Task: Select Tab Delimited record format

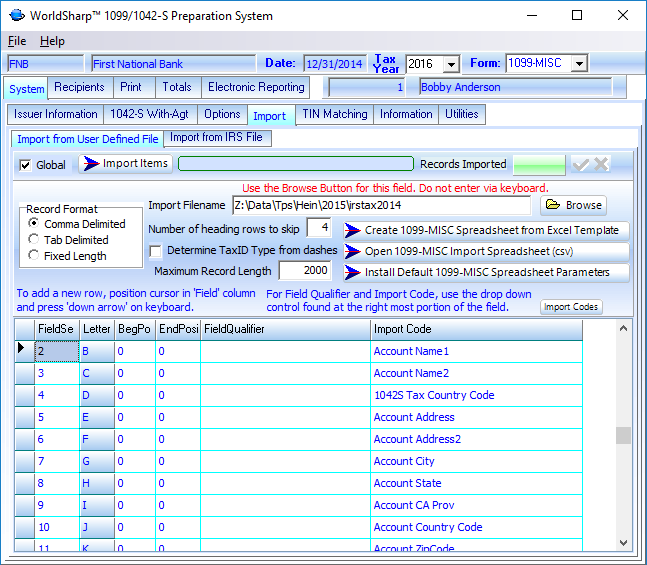Action: (x=34, y=240)
